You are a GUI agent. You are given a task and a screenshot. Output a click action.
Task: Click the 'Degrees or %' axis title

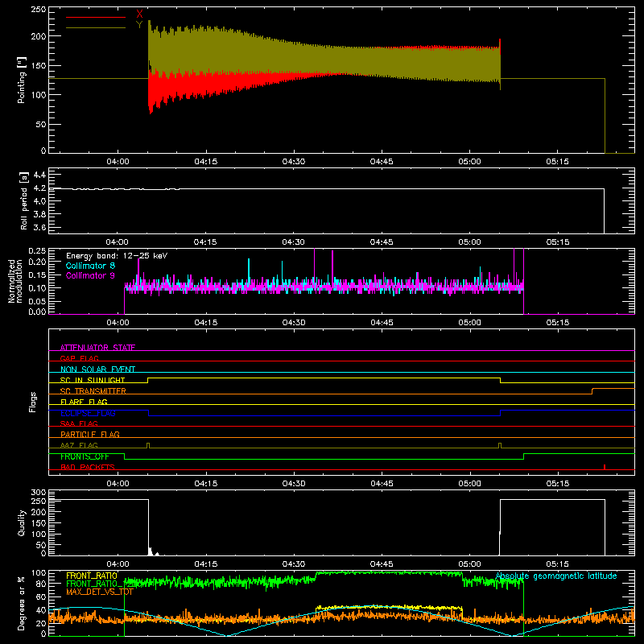22,603
